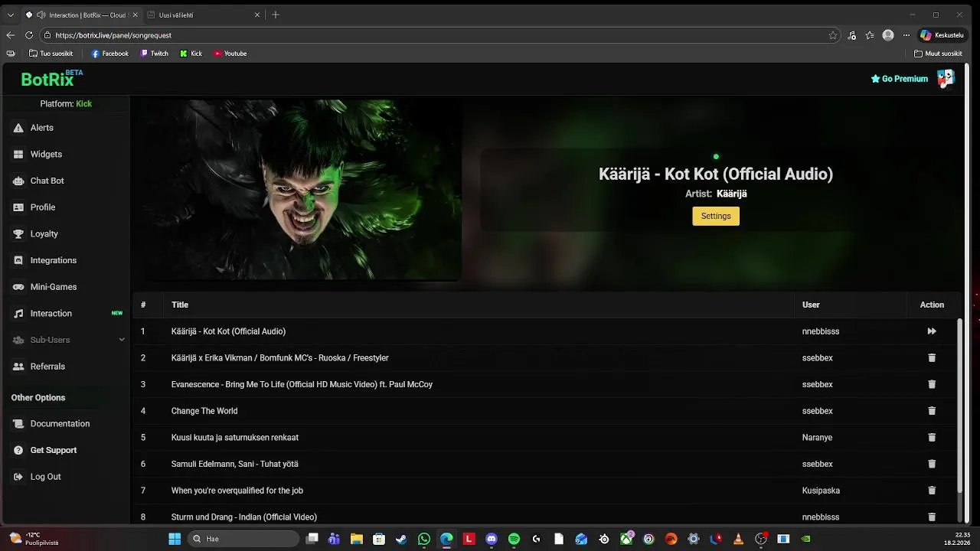Click the taskbar Hae search box
The image size is (980, 551).
pos(243,539)
